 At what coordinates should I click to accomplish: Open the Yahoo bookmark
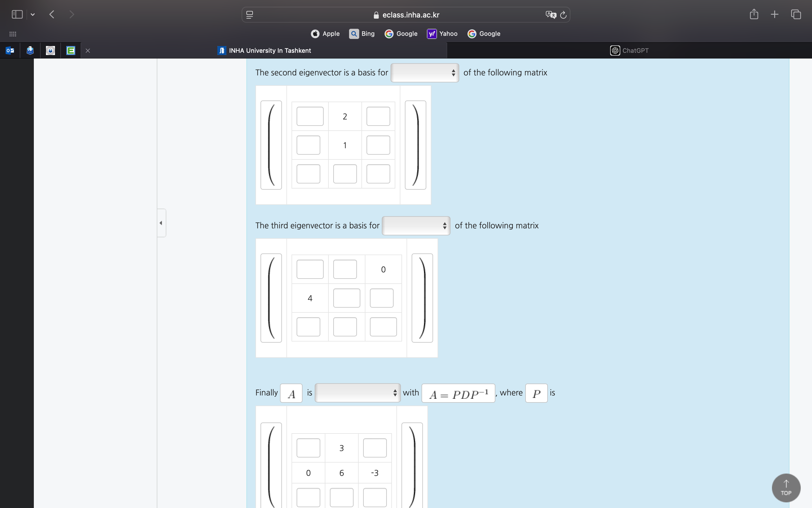tap(442, 34)
